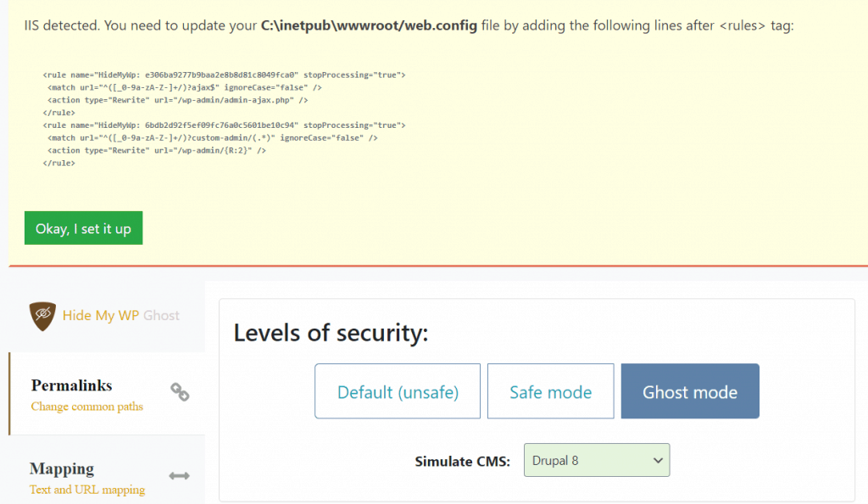Open the Mapping settings tab
The height and width of the screenshot is (504, 868).
107,470
